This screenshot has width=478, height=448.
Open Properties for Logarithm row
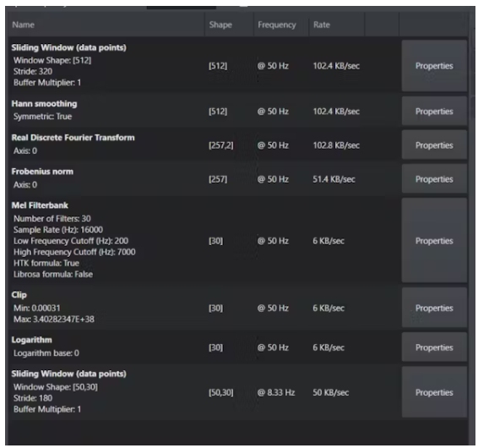coord(434,347)
